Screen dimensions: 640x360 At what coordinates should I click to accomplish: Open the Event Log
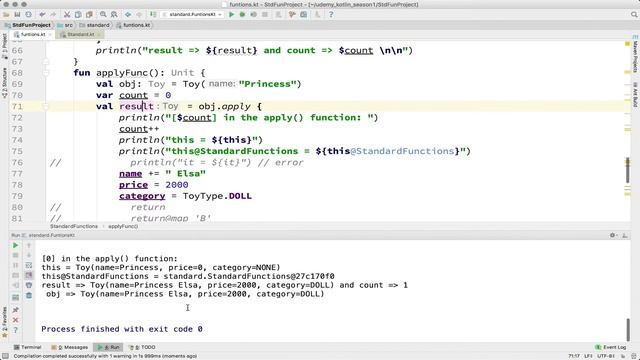611,347
